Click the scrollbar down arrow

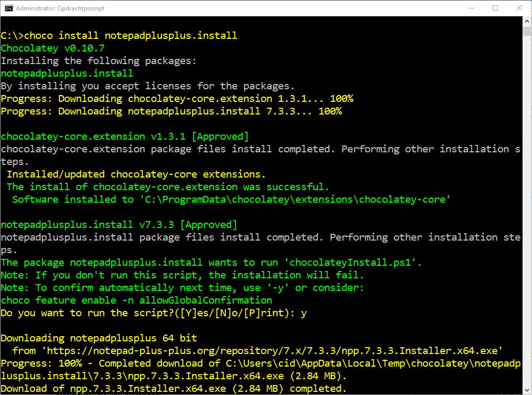[x=527, y=390]
